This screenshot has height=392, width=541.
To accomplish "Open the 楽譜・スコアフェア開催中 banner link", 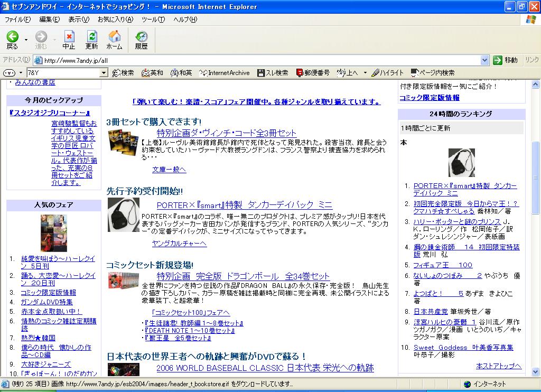I will pyautogui.click(x=256, y=102).
